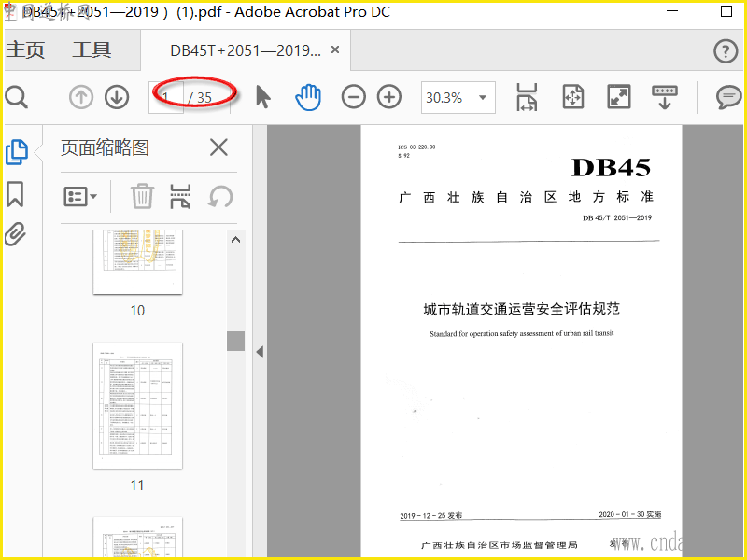Click the 2020-01-30 实施 date text
This screenshot has width=747, height=560.
[x=629, y=514]
